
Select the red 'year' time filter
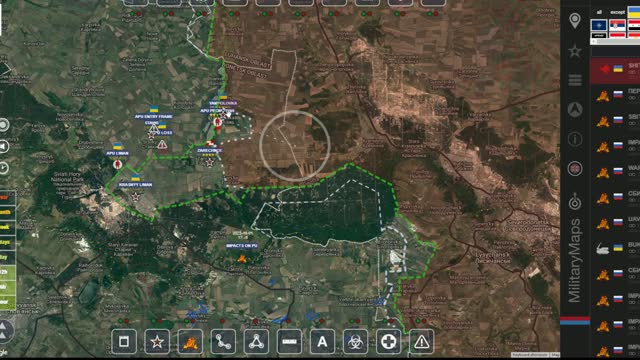(x=7, y=197)
